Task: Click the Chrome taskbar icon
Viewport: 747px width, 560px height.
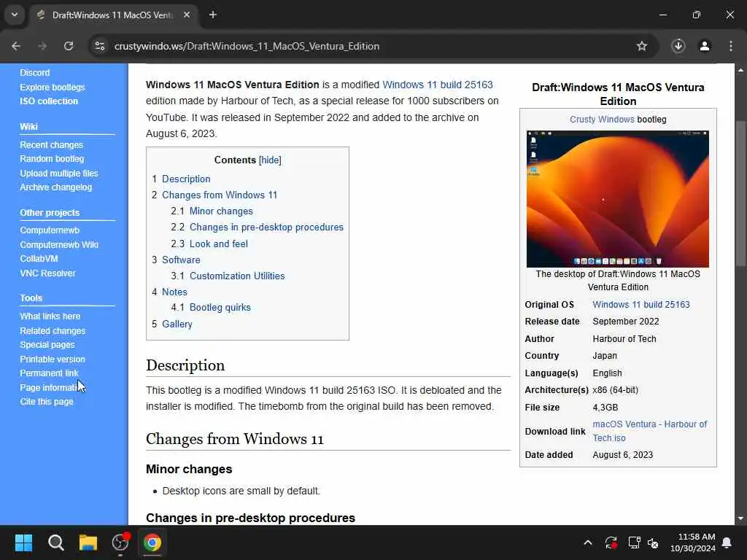Action: pyautogui.click(x=152, y=542)
